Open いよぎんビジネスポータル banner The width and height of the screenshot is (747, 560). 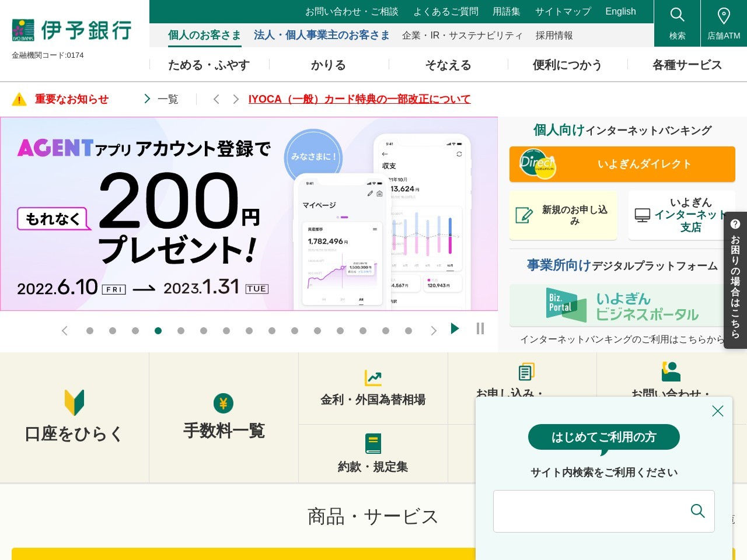click(622, 306)
